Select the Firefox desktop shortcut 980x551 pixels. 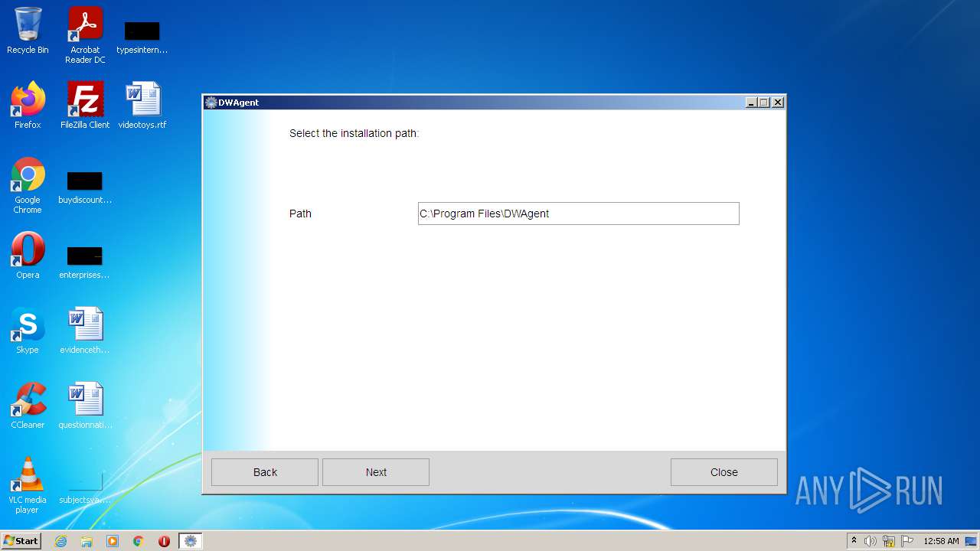click(28, 106)
